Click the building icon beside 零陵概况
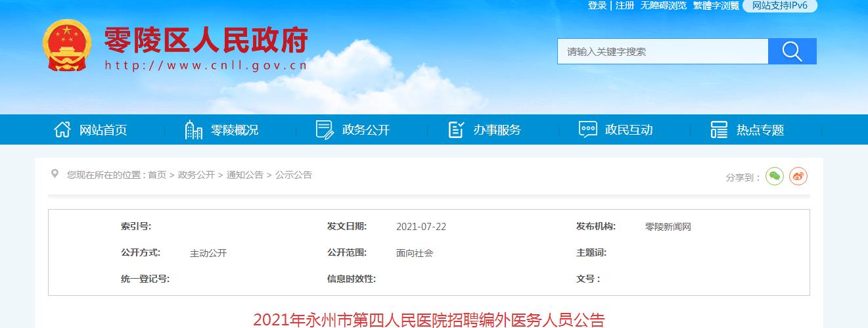The height and width of the screenshot is (328, 868). pyautogui.click(x=193, y=129)
